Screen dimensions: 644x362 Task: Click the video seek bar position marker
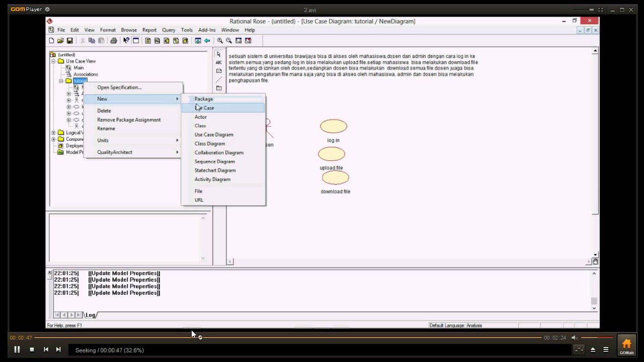[x=200, y=337]
